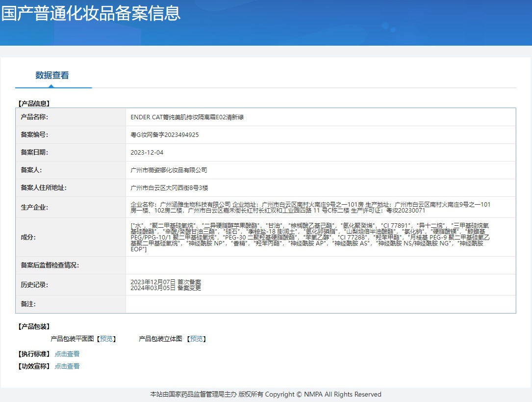The width and height of the screenshot is (532, 402).
Task: Select the product name ENDER CAT text
Action: point(187,117)
